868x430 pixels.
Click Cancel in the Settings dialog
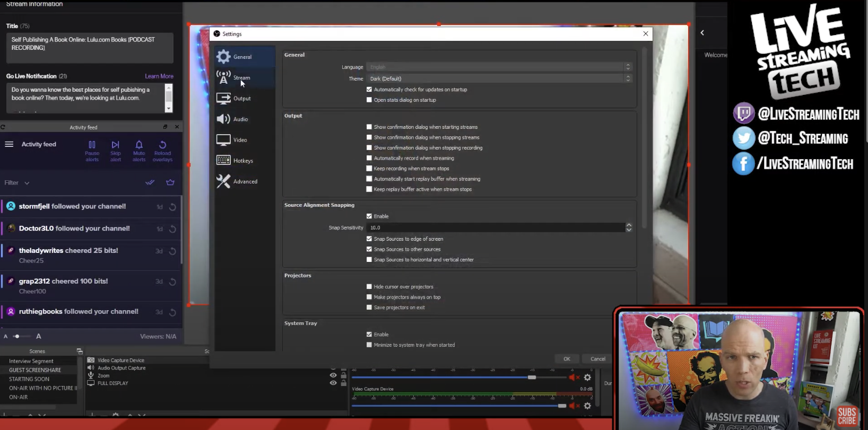pos(598,359)
